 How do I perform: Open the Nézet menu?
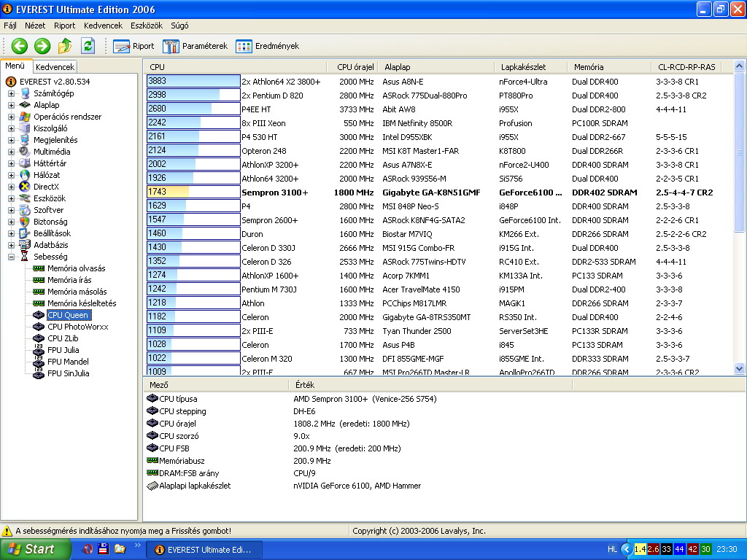pyautogui.click(x=35, y=26)
